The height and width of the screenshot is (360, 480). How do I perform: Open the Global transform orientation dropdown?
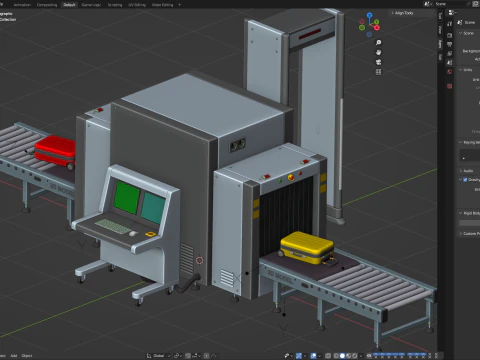pos(158,356)
